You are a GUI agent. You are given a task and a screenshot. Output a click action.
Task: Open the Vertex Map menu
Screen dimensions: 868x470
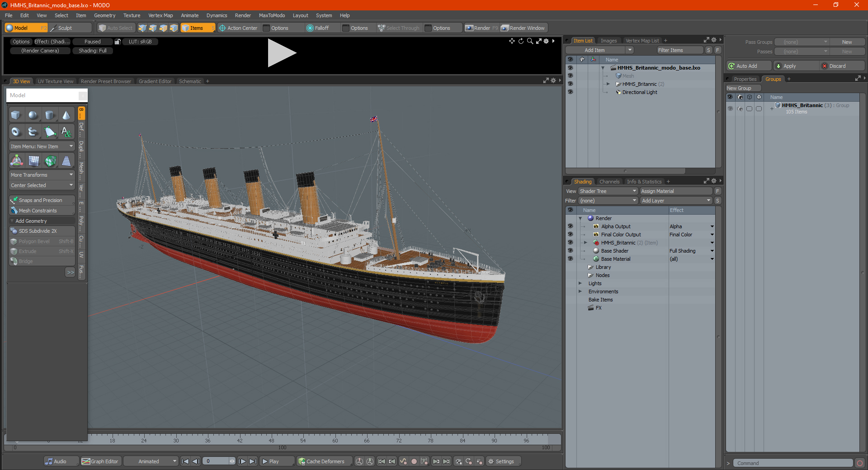coord(160,15)
